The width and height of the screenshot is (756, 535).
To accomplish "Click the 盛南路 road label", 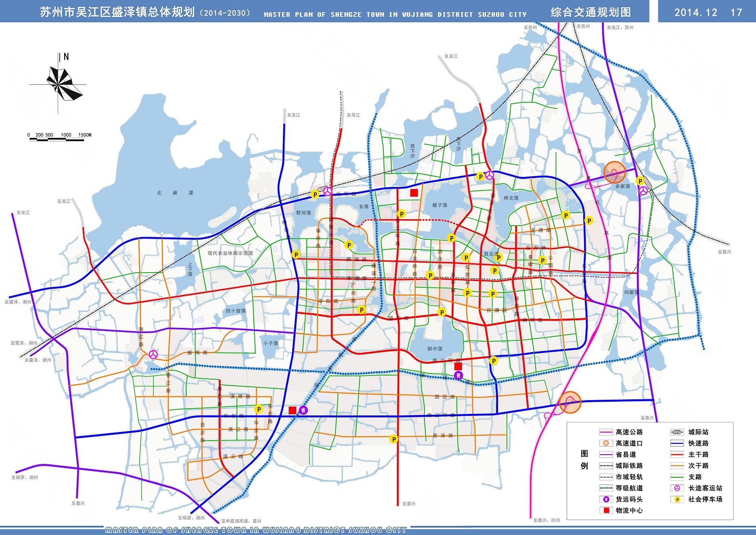I will click(x=197, y=352).
